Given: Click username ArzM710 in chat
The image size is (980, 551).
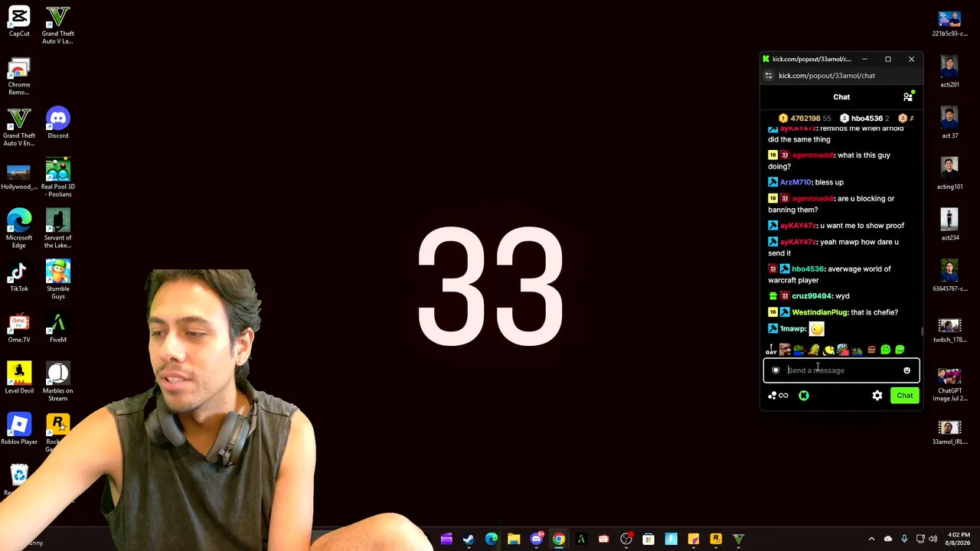Looking at the screenshot, I should pos(795,182).
